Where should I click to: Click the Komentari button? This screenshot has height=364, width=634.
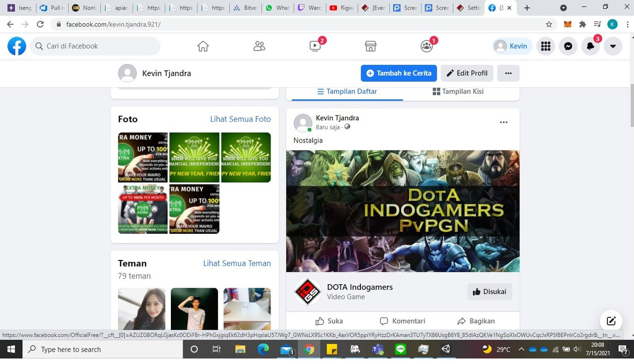tap(402, 321)
